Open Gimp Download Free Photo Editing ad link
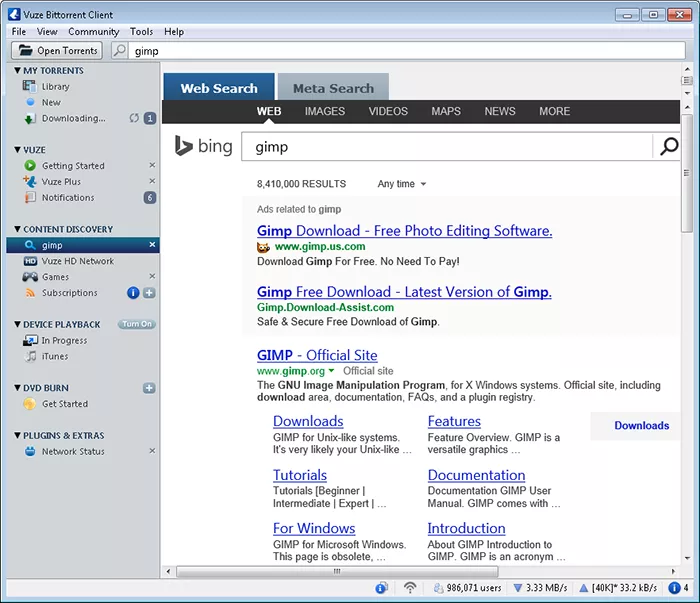Viewport: 700px width, 603px height. click(x=404, y=231)
